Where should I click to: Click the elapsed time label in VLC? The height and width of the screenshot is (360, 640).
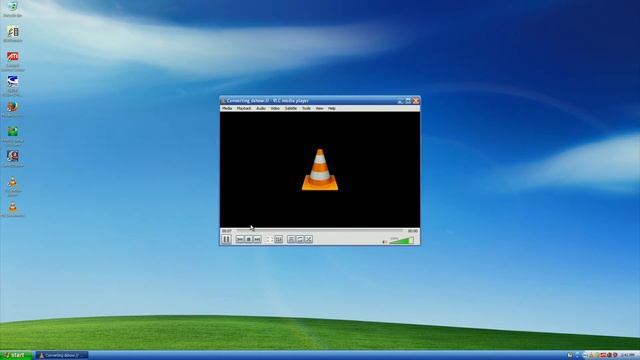226,231
